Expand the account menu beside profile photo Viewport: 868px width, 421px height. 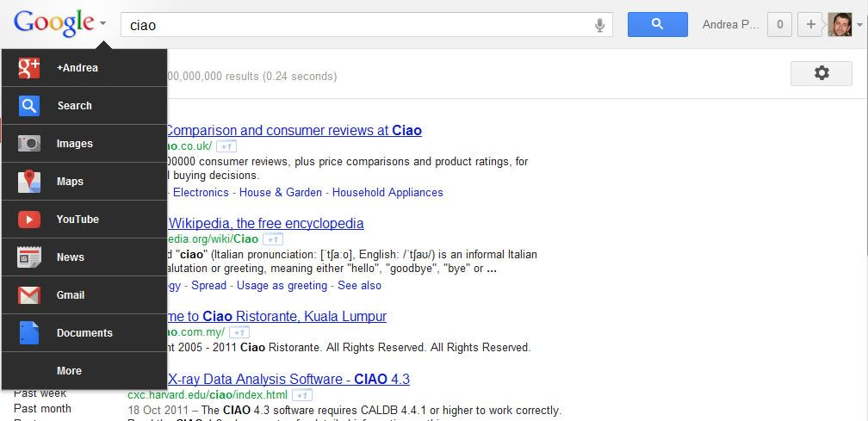click(859, 25)
